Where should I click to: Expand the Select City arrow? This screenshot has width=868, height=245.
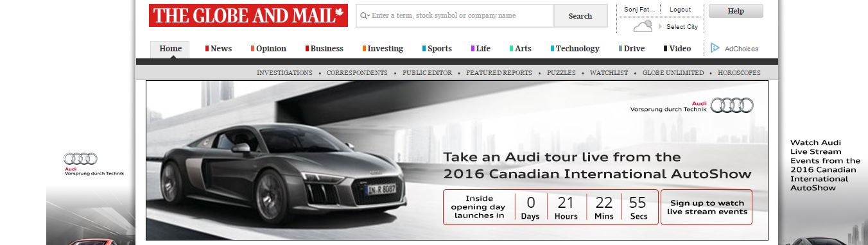click(660, 27)
